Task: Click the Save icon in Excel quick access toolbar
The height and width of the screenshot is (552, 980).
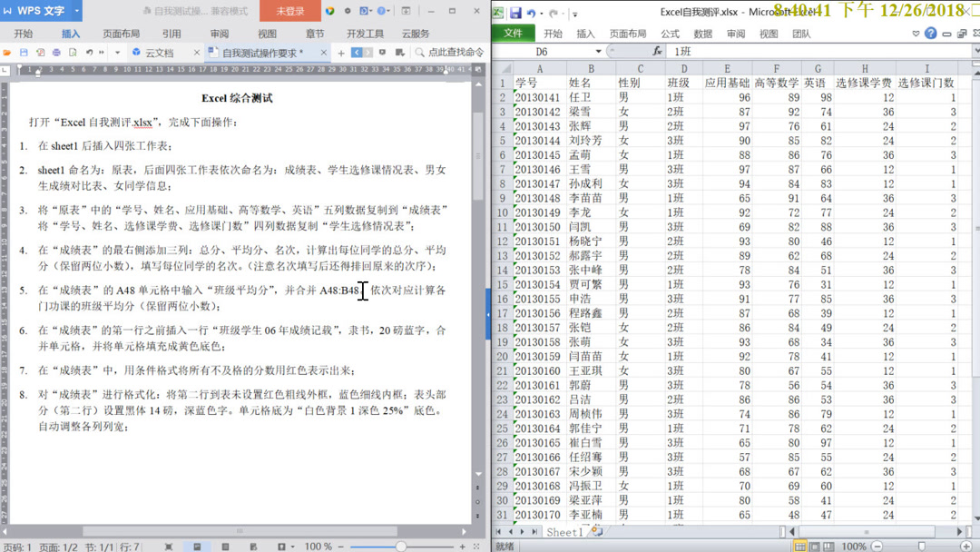Action: pyautogui.click(x=516, y=14)
